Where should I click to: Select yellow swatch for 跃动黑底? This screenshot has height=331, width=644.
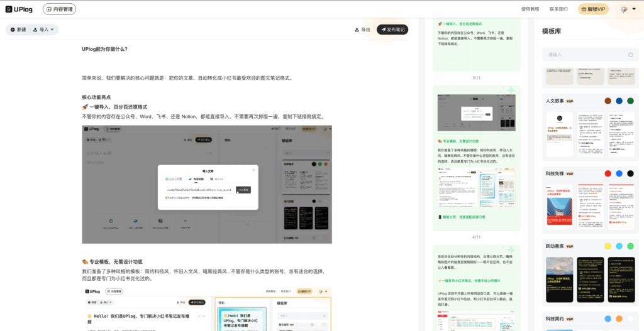pyautogui.click(x=608, y=246)
